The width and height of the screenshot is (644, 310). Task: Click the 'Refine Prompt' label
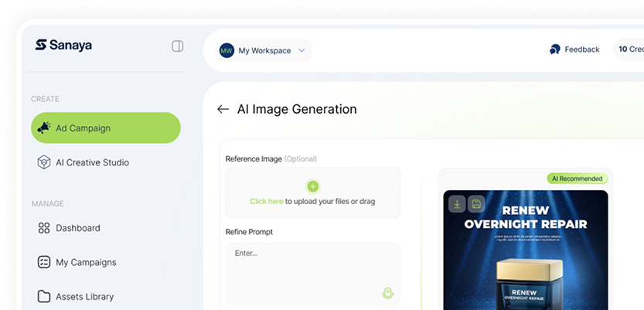tap(249, 232)
